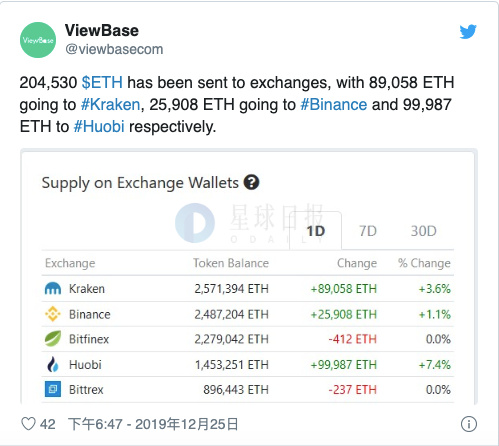Open the #Huobi hashtag link
499x446 pixels.
point(99,127)
